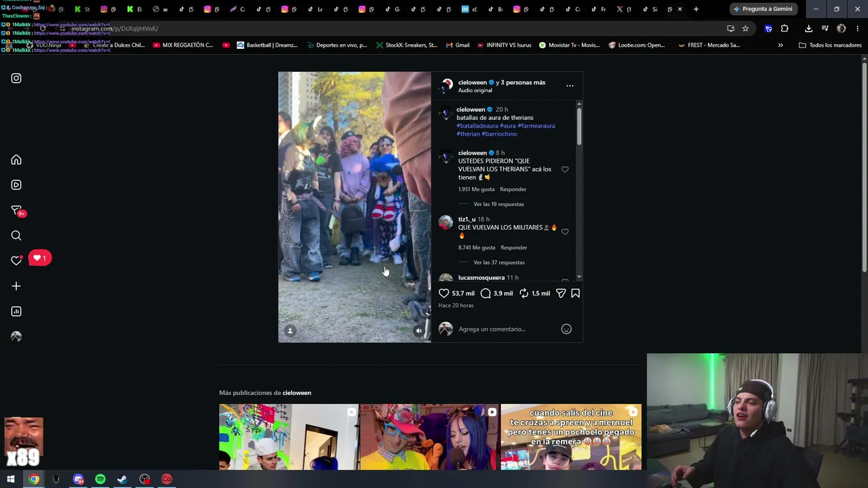Bookmark this page with the star icon
Viewport: 868px width, 488px height.
point(745,28)
